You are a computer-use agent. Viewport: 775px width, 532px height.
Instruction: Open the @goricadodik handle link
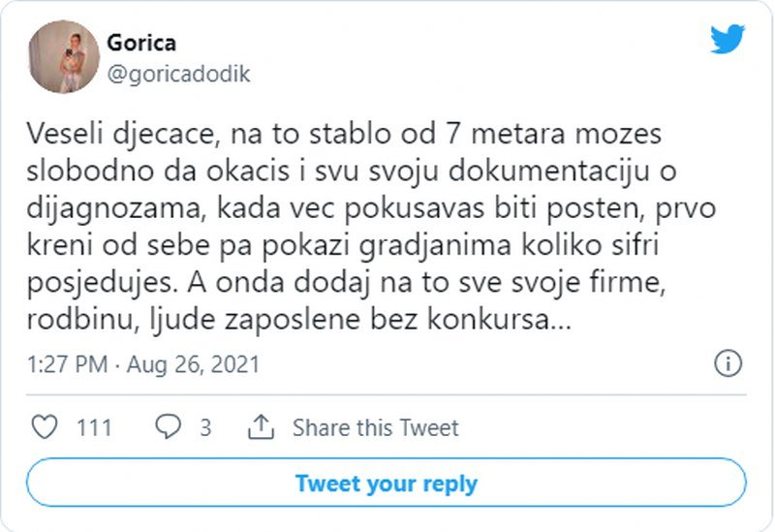tap(179, 74)
